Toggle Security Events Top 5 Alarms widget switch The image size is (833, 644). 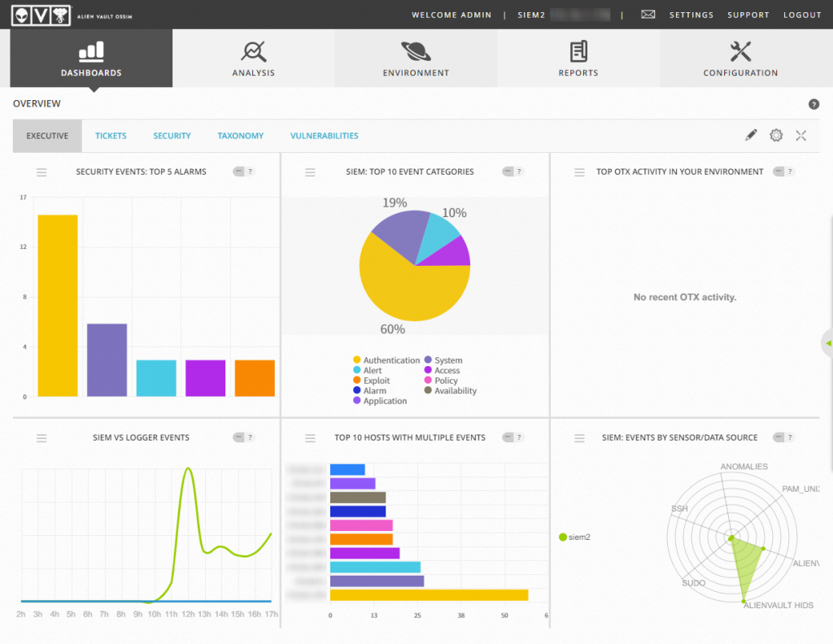pos(239,172)
